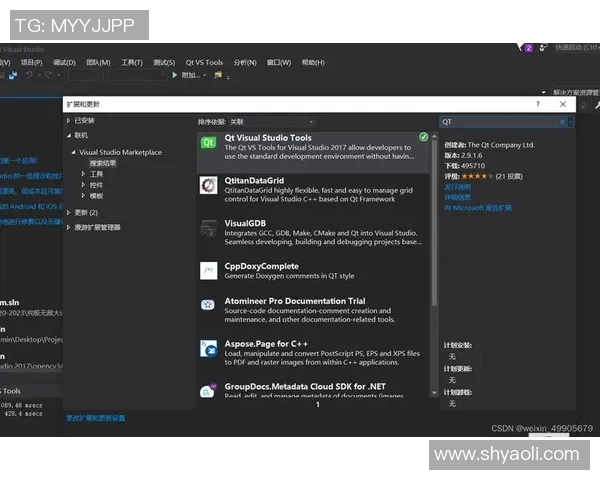The width and height of the screenshot is (600, 480).
Task: Open the 分析(N) menu
Action: point(245,62)
